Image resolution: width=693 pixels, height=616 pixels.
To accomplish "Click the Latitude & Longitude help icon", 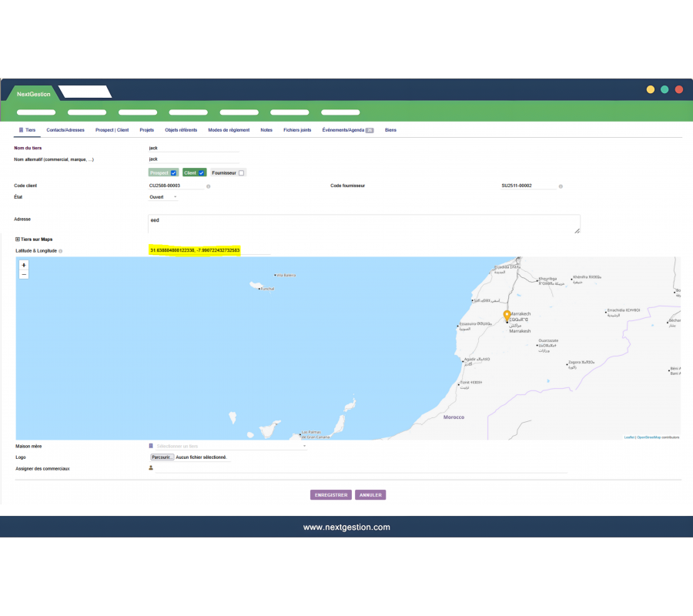I will (x=61, y=251).
